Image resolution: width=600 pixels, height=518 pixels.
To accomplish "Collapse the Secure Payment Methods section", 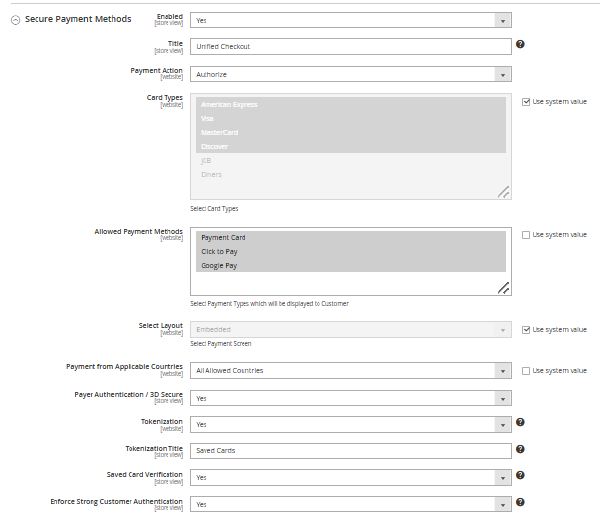I will [15, 20].
